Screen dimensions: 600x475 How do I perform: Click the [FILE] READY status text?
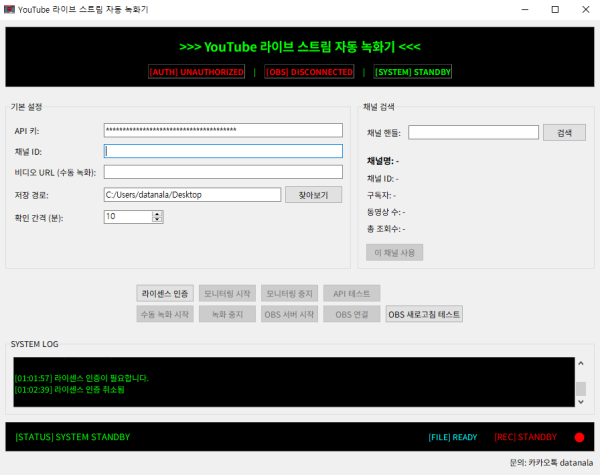[453, 437]
